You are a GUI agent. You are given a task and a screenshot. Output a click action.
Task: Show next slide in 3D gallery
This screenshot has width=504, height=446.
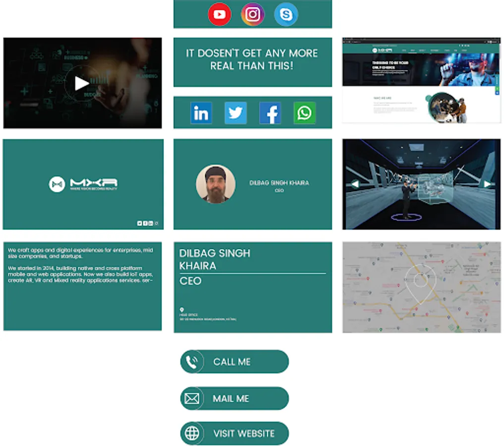[x=488, y=184]
